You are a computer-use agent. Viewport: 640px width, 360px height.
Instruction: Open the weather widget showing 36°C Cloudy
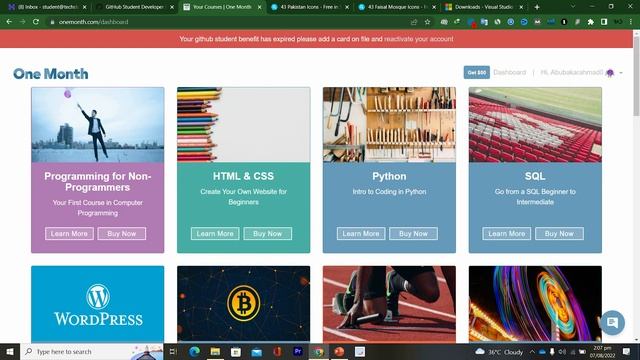(x=500, y=351)
